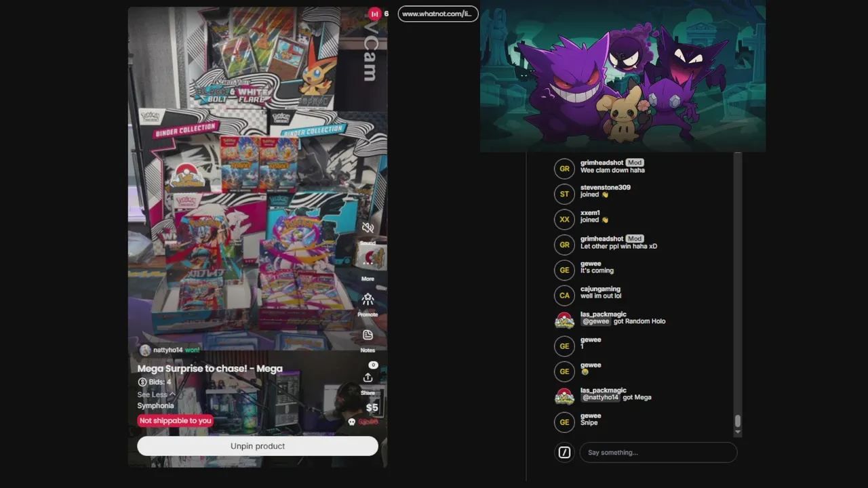The width and height of the screenshot is (868, 488).
Task: Click the XX avatar of xxem1
Action: (x=564, y=220)
